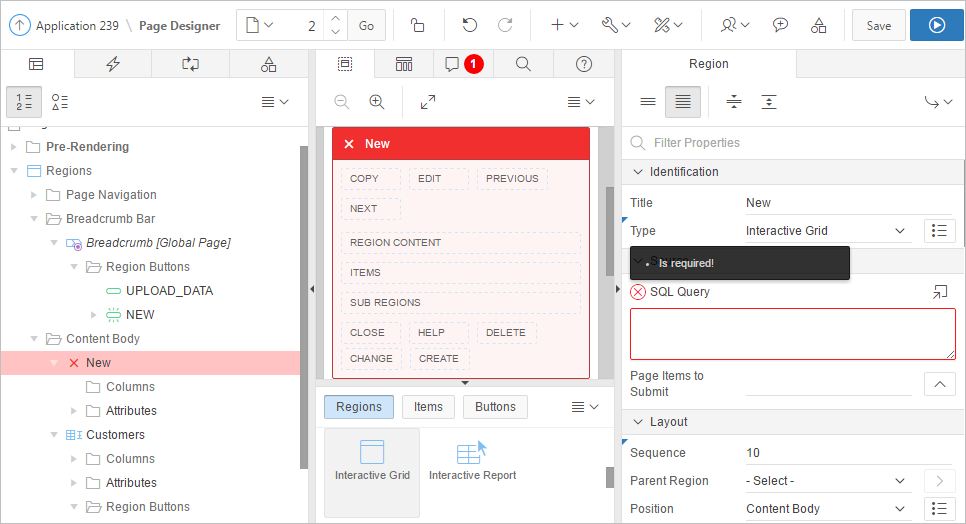
Task: Expand the Pre-Rendering tree node
Action: [x=14, y=147]
